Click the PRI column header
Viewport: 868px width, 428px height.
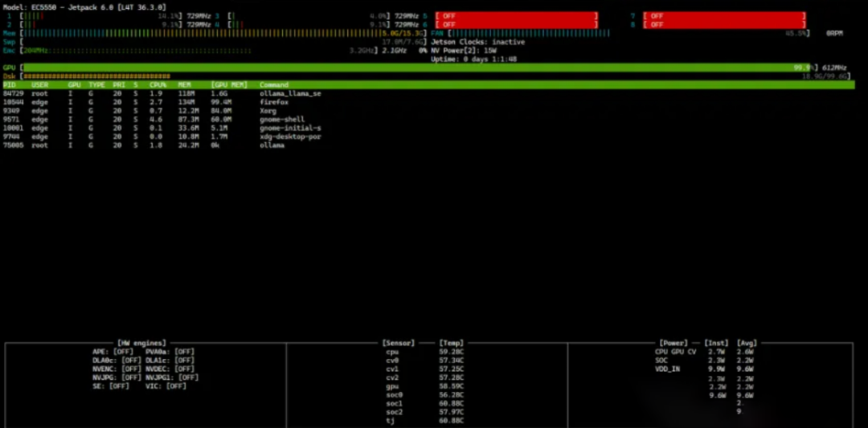pos(119,85)
